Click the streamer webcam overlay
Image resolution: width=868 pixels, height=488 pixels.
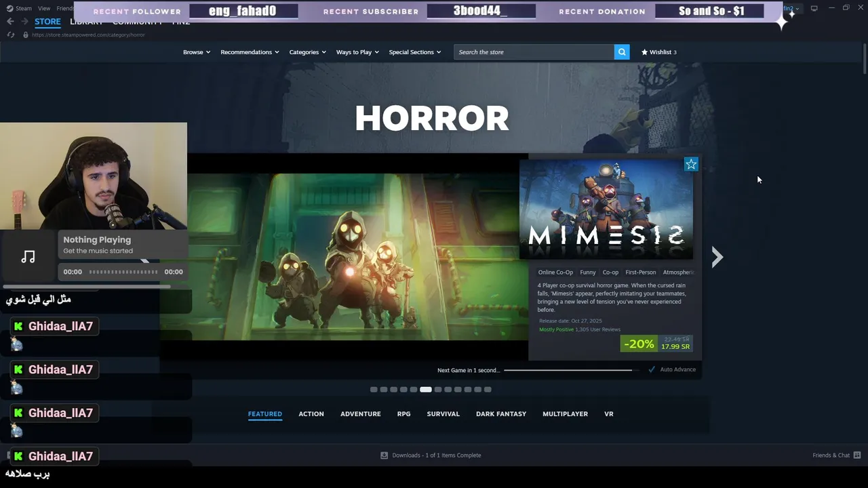click(x=94, y=176)
